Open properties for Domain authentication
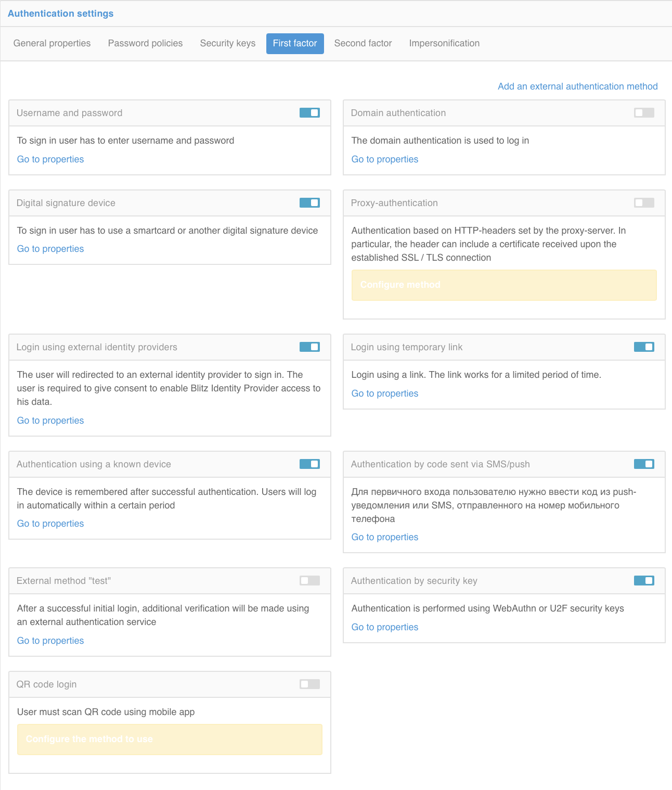The width and height of the screenshot is (672, 790). (385, 159)
